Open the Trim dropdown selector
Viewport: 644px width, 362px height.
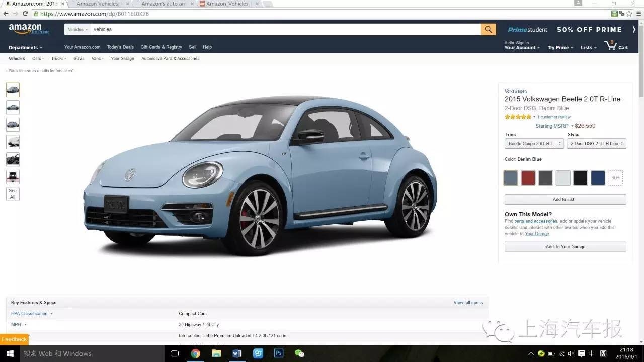(x=535, y=144)
